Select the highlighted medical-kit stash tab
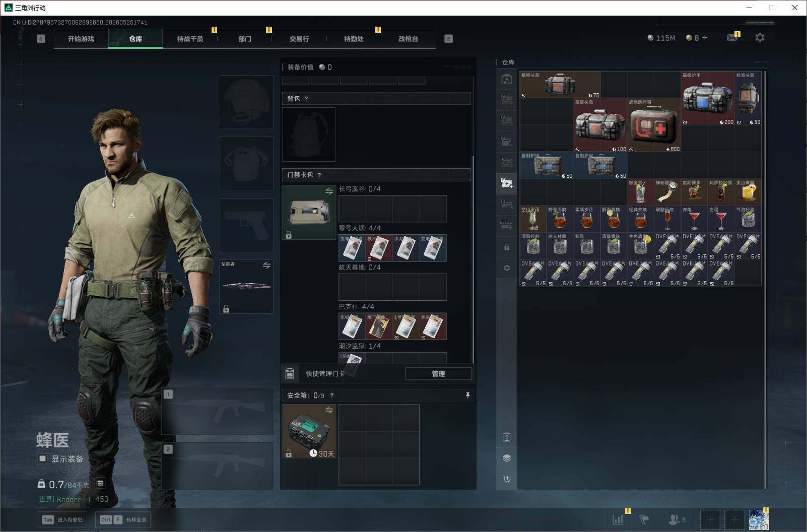The image size is (807, 532). [x=507, y=183]
